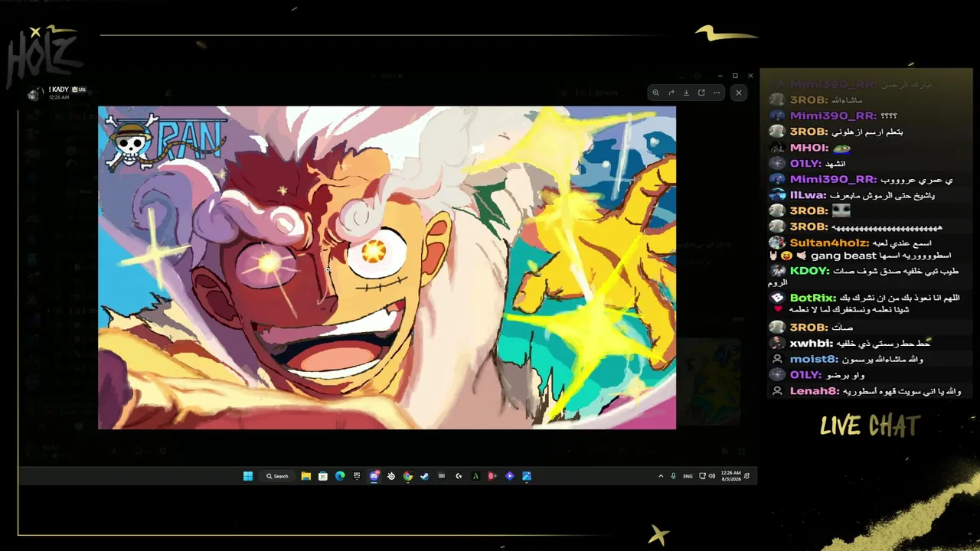Open the clock showing 12:26 AM in taskbar
980x551 pixels.
[731, 476]
